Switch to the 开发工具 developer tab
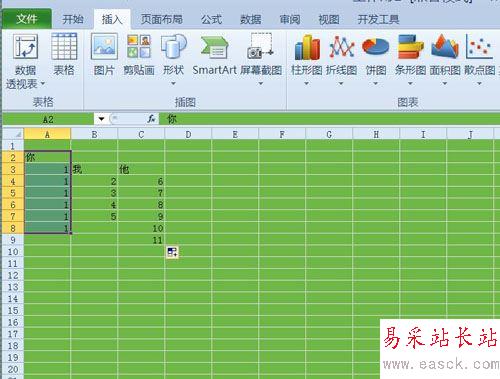500x379 pixels. point(378,19)
